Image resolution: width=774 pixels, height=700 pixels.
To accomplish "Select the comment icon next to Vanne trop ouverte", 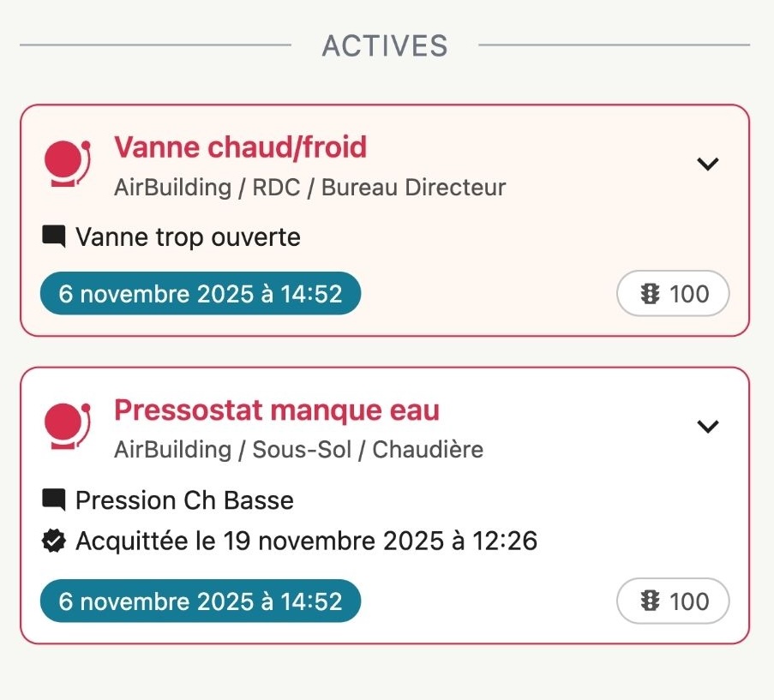I will tap(53, 236).
